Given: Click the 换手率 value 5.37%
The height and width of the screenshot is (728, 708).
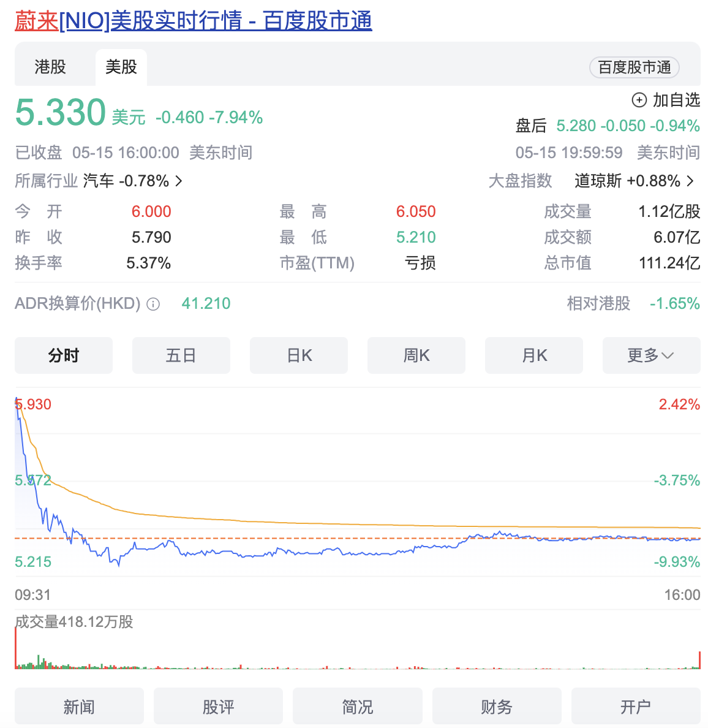Looking at the screenshot, I should [148, 264].
